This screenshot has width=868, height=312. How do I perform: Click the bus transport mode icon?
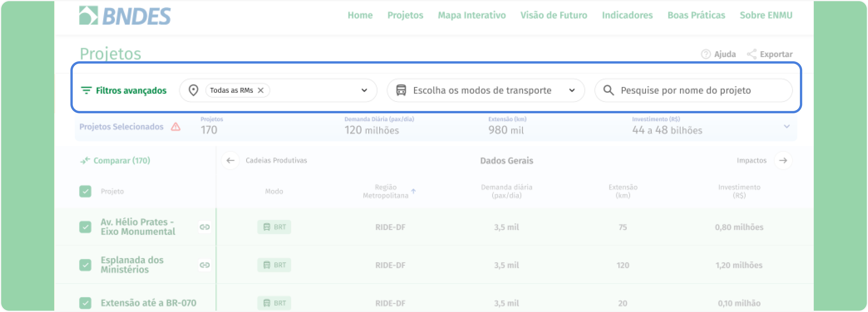[401, 90]
